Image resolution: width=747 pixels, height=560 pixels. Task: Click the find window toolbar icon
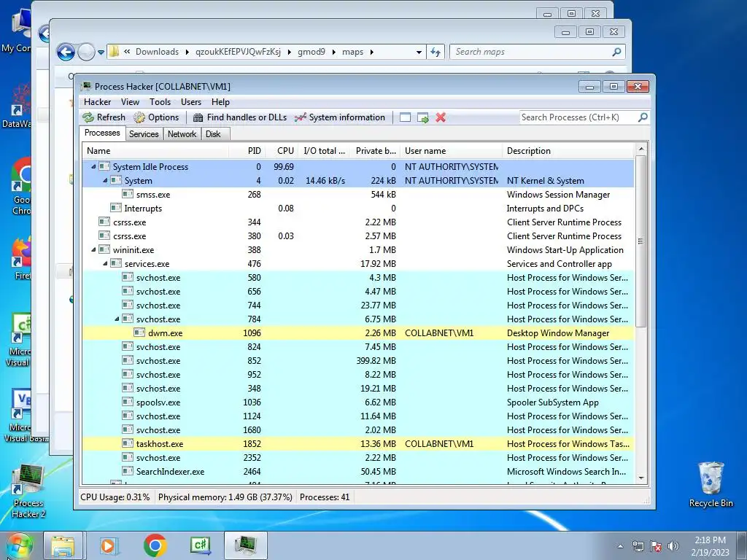point(405,117)
